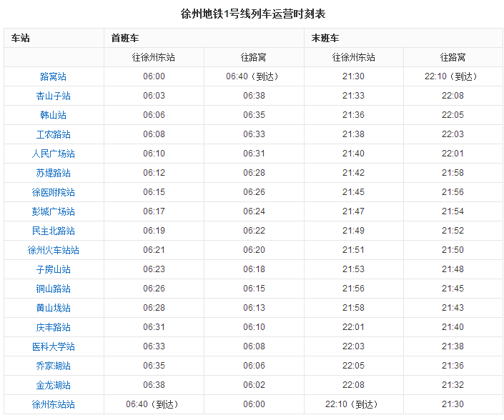The width and height of the screenshot is (504, 420).
Task: Open the 庆丰路站 station link
Action: pos(54,327)
